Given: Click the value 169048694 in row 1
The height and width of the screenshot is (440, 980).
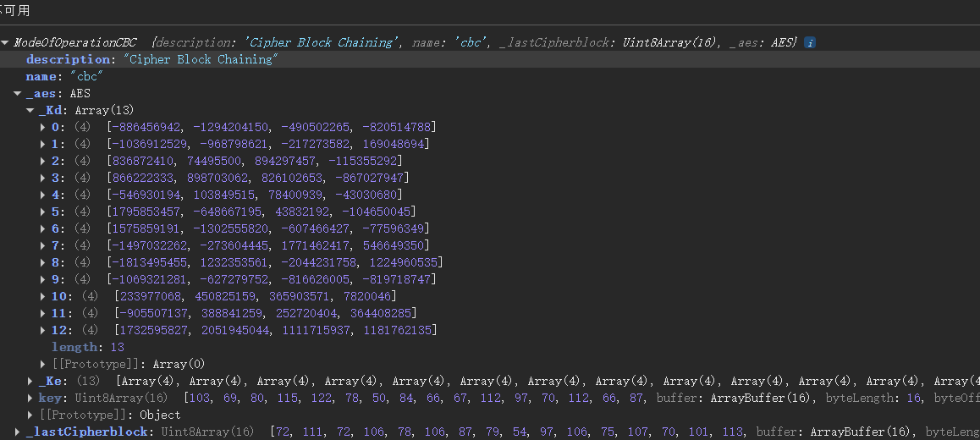Looking at the screenshot, I should click(x=393, y=145).
